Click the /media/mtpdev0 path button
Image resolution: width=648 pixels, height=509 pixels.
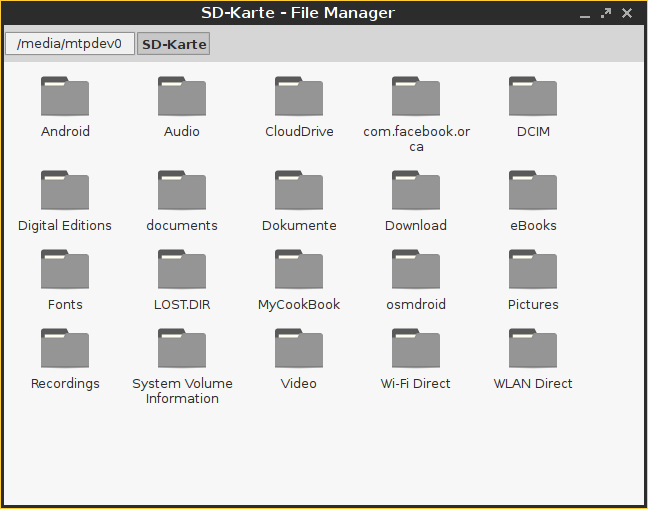(x=69, y=44)
